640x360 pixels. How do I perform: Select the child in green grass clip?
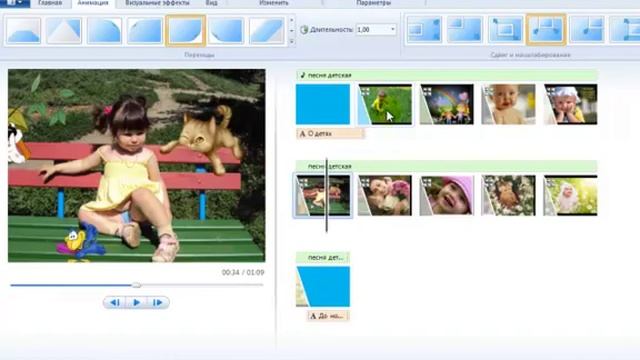(385, 104)
